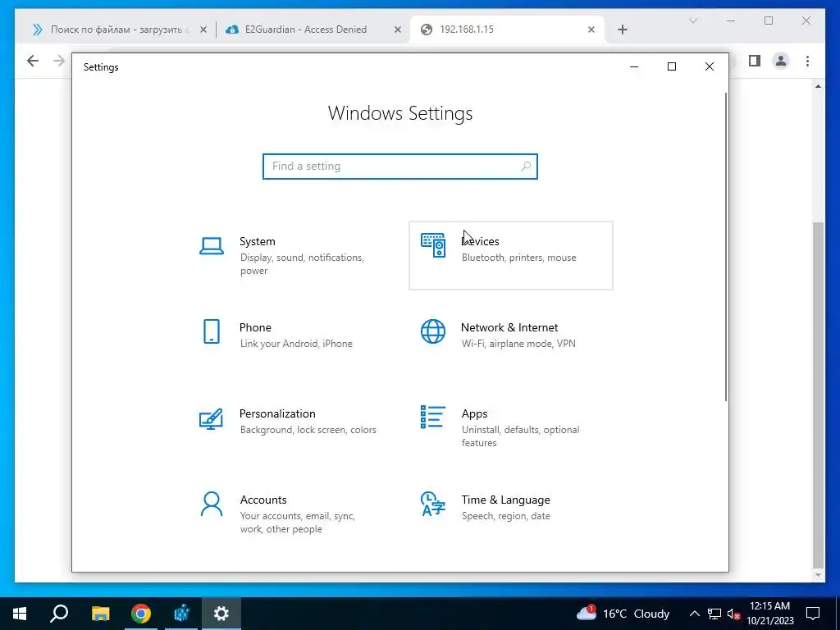Open File Explorer from taskbar
840x630 pixels.
[x=100, y=614]
